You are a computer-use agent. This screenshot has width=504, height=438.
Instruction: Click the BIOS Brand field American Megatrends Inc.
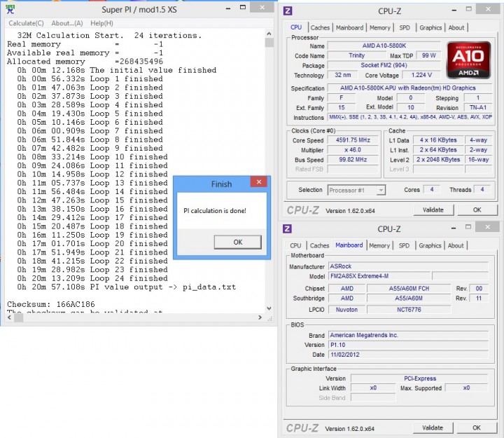(408, 335)
